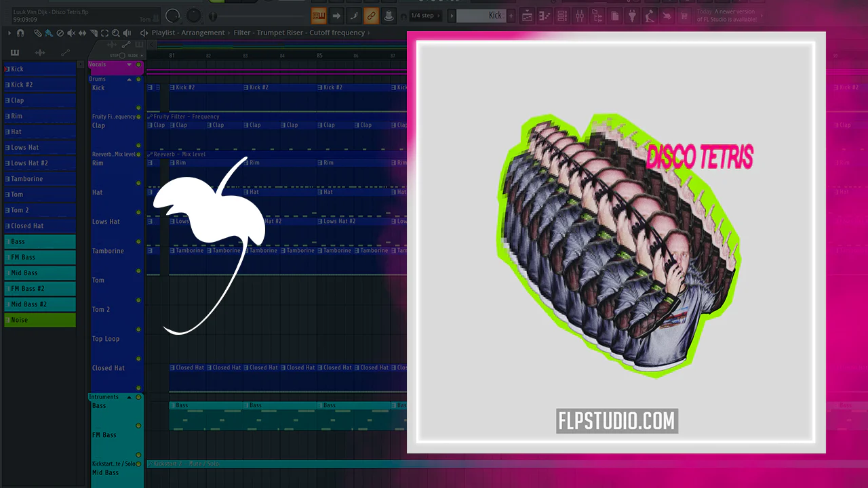
Task: Open the project files (pages) icon
Action: click(x=615, y=16)
